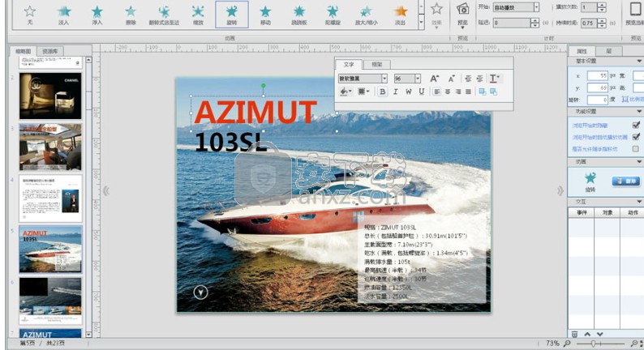
Task: Open the fill color bucket dropdown
Action: pyautogui.click(x=346, y=92)
